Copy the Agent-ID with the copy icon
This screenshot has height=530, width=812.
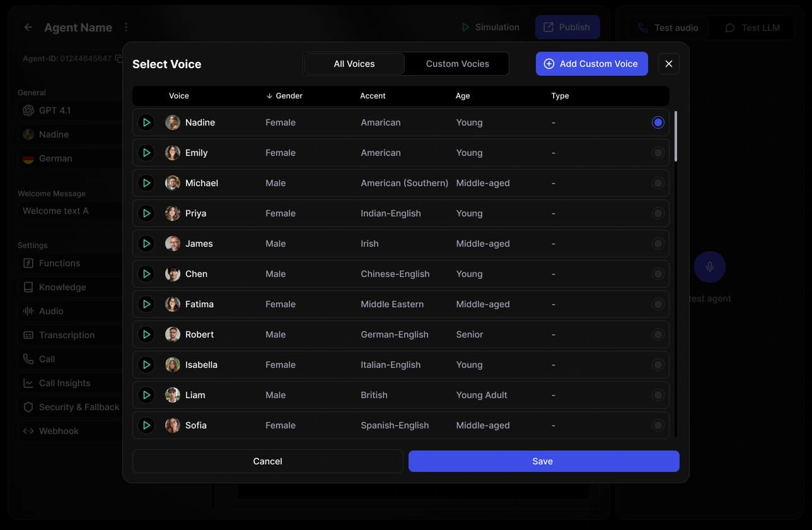[x=118, y=59]
